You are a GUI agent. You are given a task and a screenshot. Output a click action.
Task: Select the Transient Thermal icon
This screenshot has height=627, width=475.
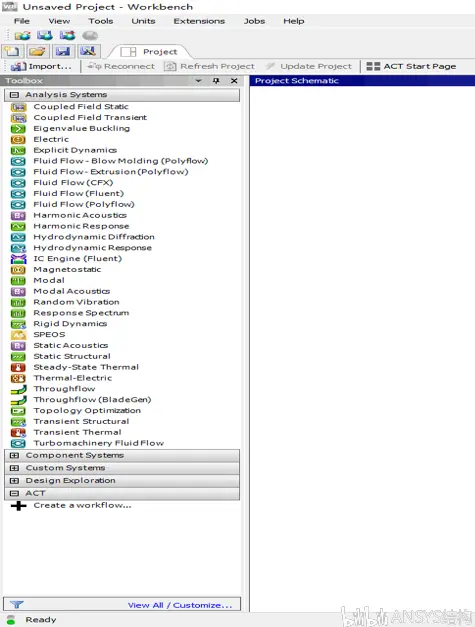click(x=18, y=432)
